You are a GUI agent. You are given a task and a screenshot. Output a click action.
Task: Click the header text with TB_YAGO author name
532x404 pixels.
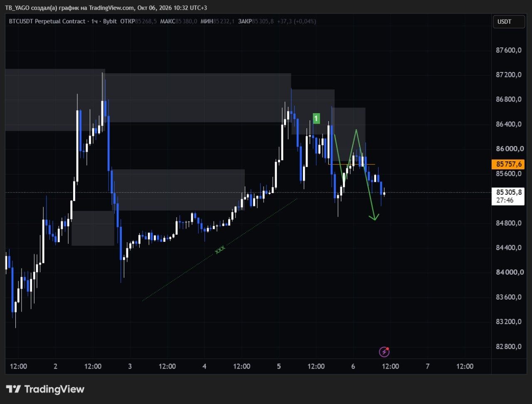(106, 8)
